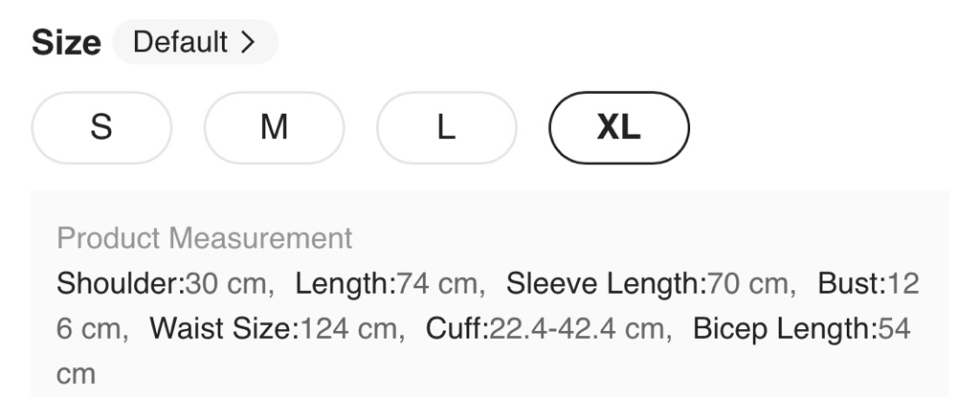Click the Sleeve Length label

(x=605, y=284)
